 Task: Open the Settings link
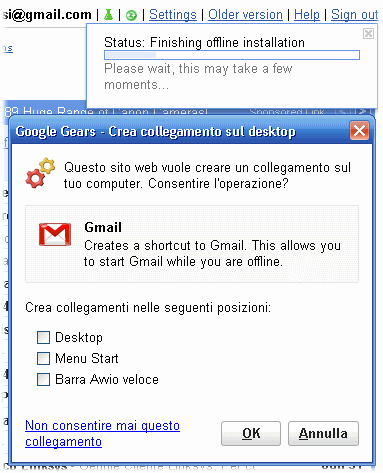(x=173, y=15)
